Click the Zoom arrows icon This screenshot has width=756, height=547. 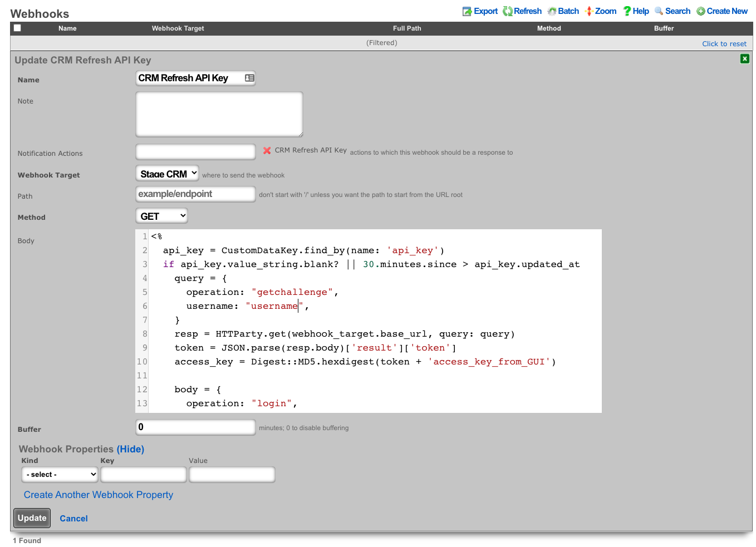click(588, 11)
